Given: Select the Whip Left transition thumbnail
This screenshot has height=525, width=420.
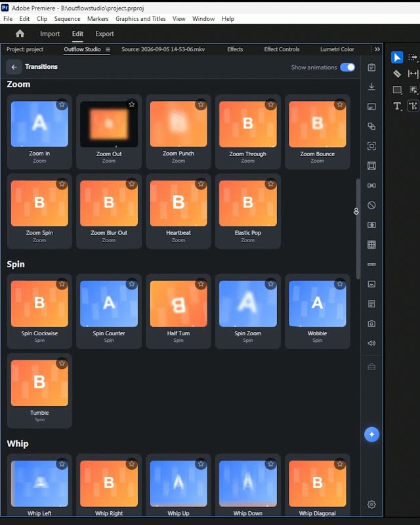Looking at the screenshot, I should point(39,484).
